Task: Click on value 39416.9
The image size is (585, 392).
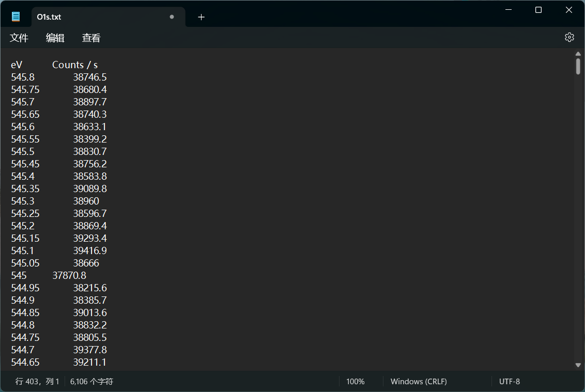Action: pyautogui.click(x=90, y=250)
